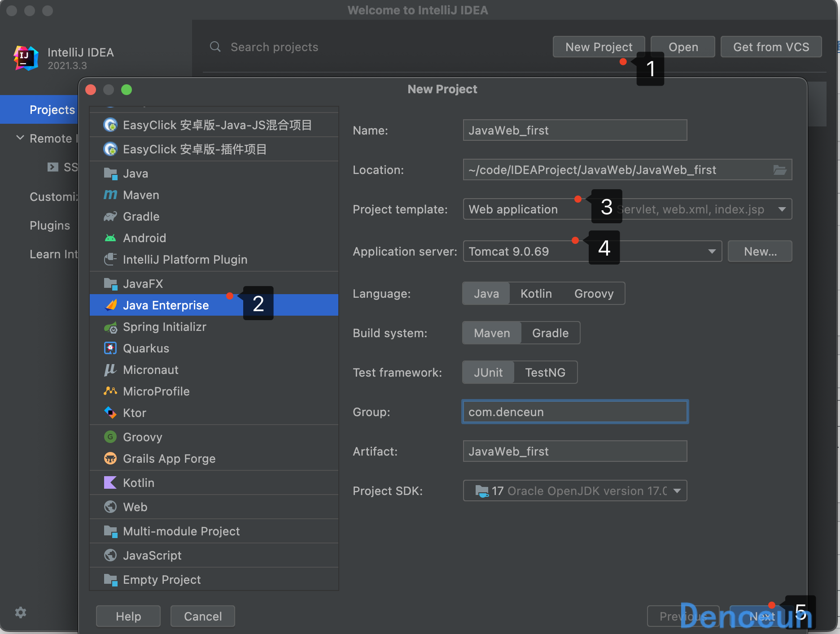This screenshot has height=634, width=840.
Task: Click the Quarkus icon
Action: (x=110, y=348)
